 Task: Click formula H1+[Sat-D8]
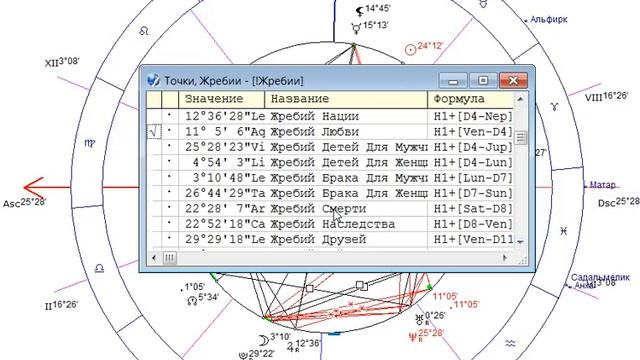pos(473,209)
